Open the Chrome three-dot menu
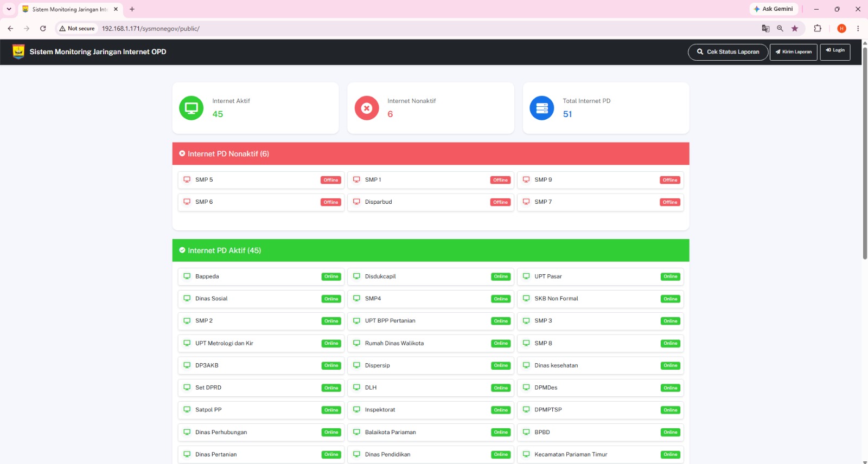 pyautogui.click(x=858, y=28)
